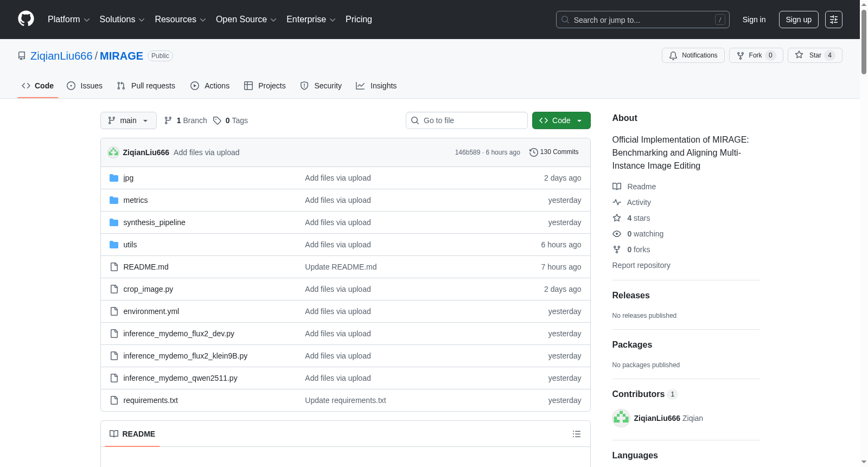Click the pulse icon next to Activity

tap(617, 202)
